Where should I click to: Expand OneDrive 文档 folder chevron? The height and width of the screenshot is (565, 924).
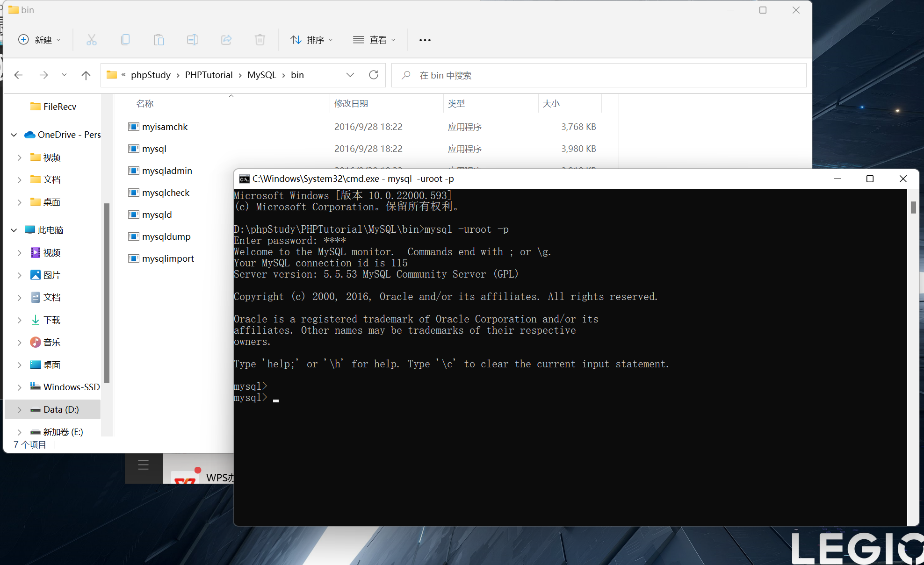pyautogui.click(x=19, y=179)
